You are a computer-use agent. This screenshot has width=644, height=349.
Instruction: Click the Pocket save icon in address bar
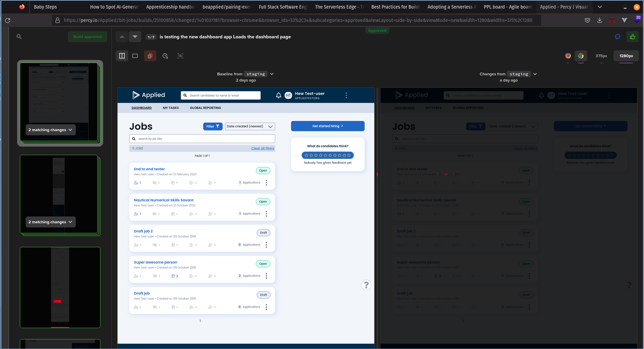point(587,20)
